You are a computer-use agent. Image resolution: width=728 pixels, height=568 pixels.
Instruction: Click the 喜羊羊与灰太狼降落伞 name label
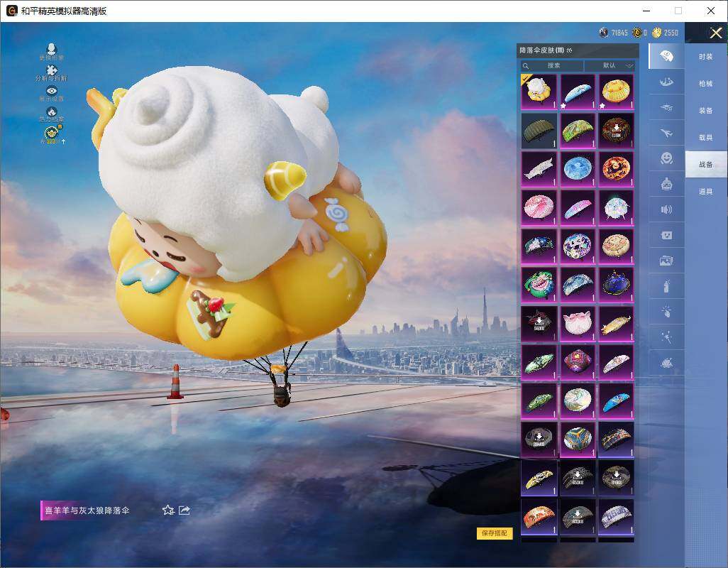87,510
